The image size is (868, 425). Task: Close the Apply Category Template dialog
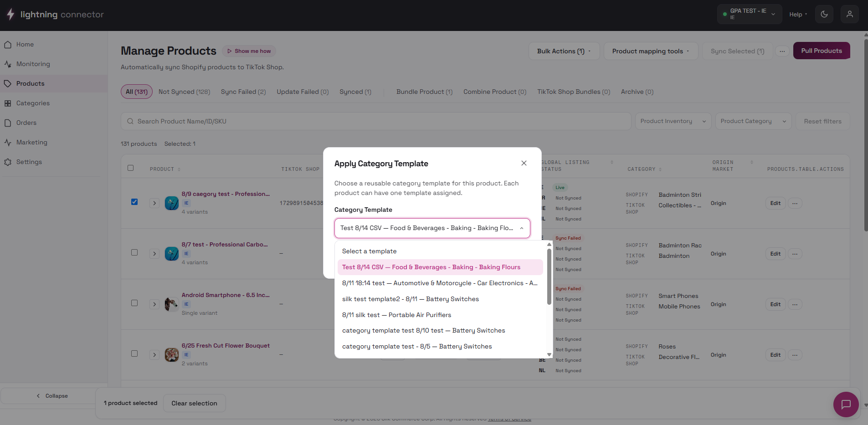point(524,163)
